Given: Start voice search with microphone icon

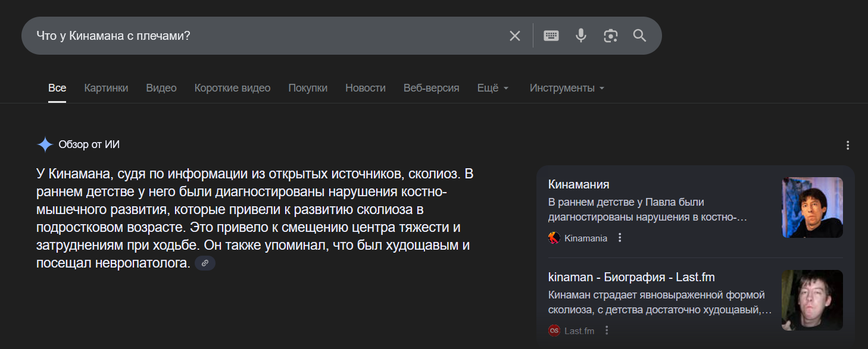Looking at the screenshot, I should (581, 36).
